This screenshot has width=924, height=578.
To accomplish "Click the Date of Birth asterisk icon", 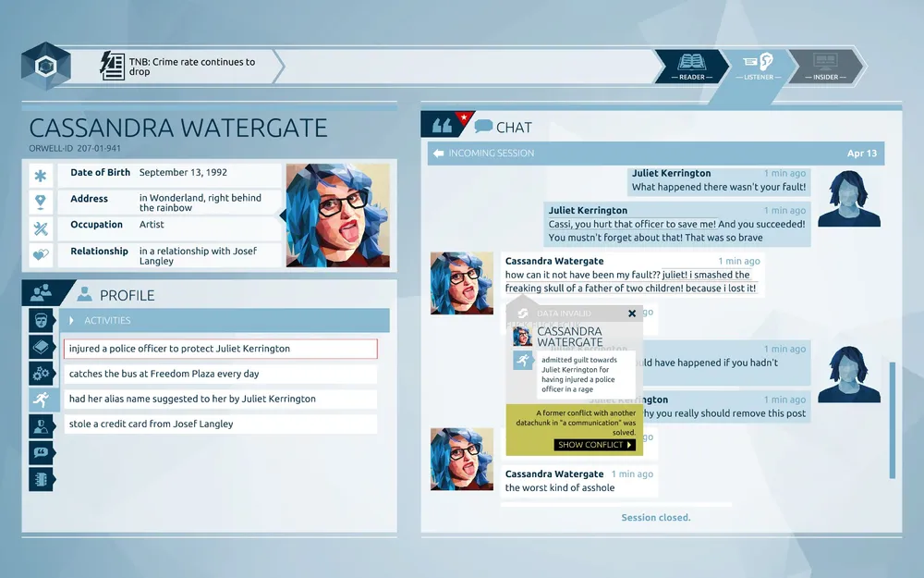I will coord(41,175).
